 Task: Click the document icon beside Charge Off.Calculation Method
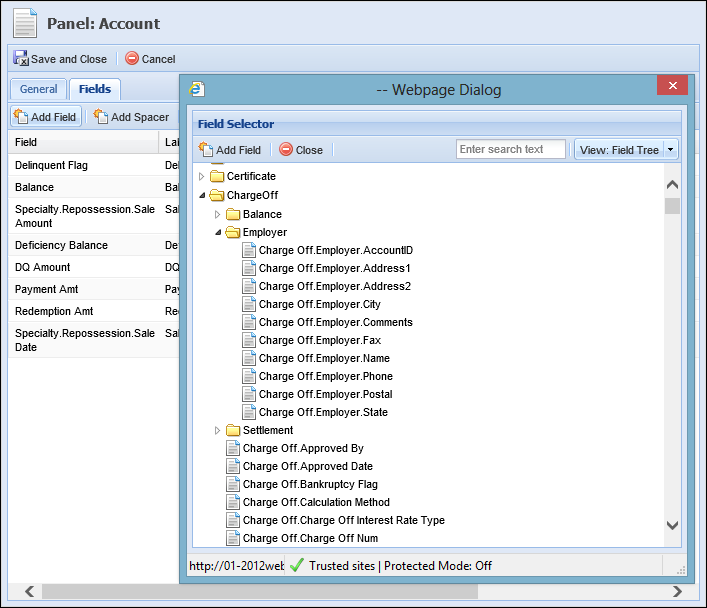click(233, 502)
